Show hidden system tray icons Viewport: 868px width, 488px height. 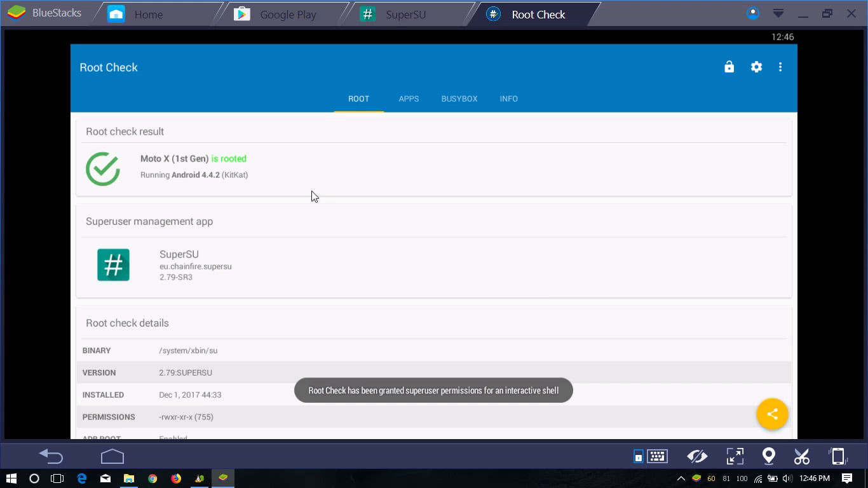point(681,478)
